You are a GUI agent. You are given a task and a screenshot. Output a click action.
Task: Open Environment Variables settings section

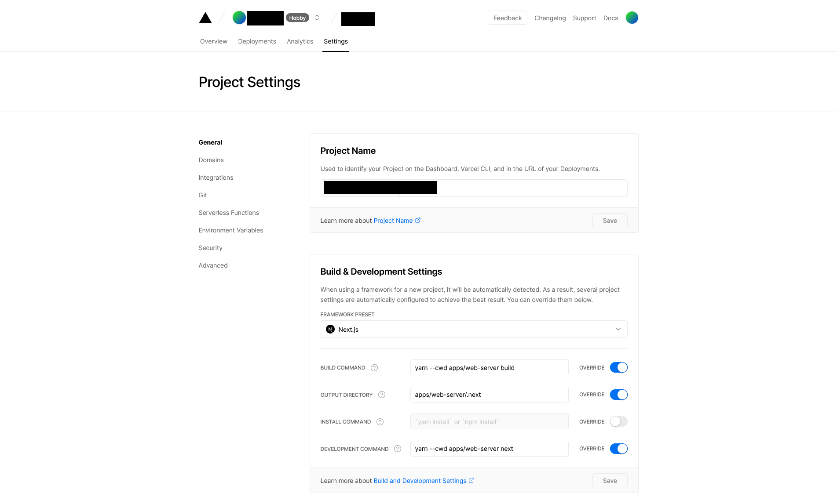click(x=230, y=230)
